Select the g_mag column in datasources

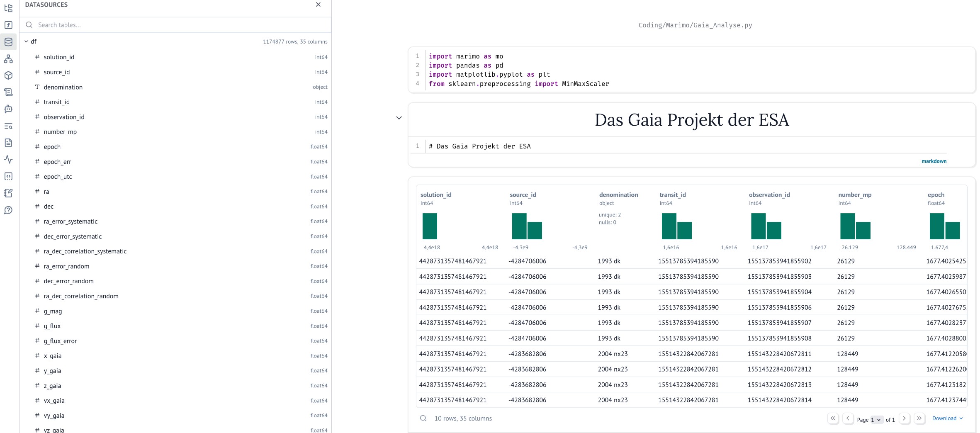coord(53,311)
